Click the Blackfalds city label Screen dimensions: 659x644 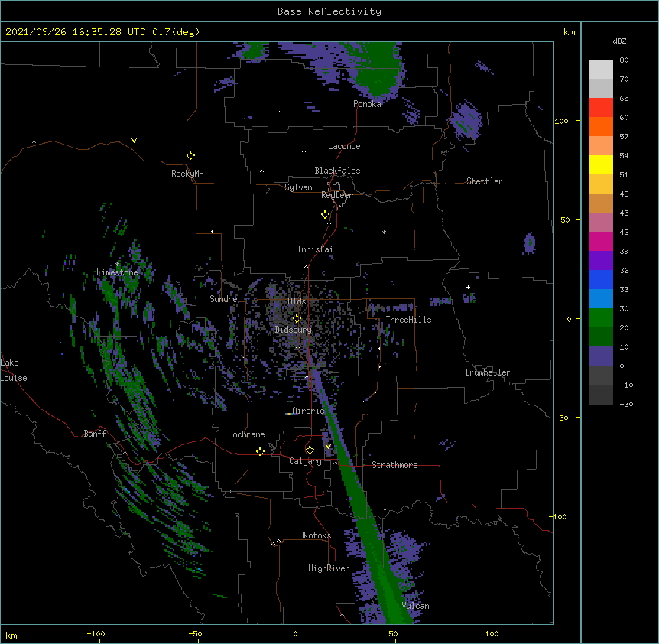(337, 171)
